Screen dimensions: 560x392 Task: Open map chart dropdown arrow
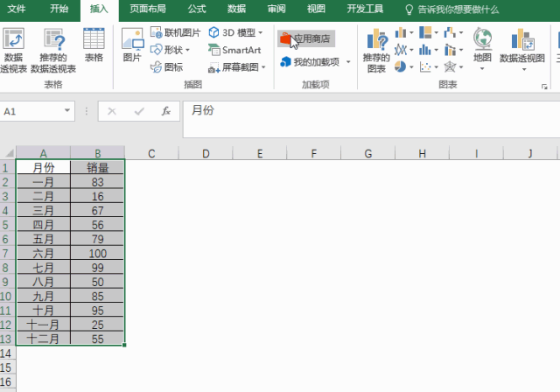[482, 68]
